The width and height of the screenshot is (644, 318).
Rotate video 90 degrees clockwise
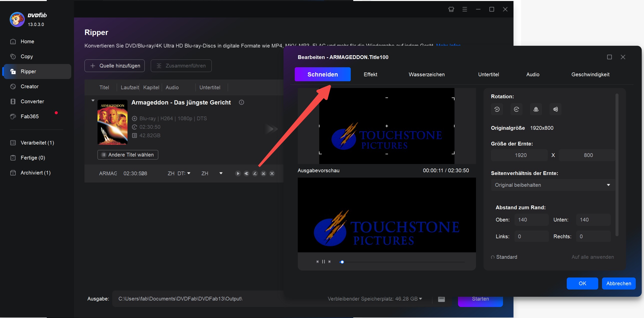516,109
